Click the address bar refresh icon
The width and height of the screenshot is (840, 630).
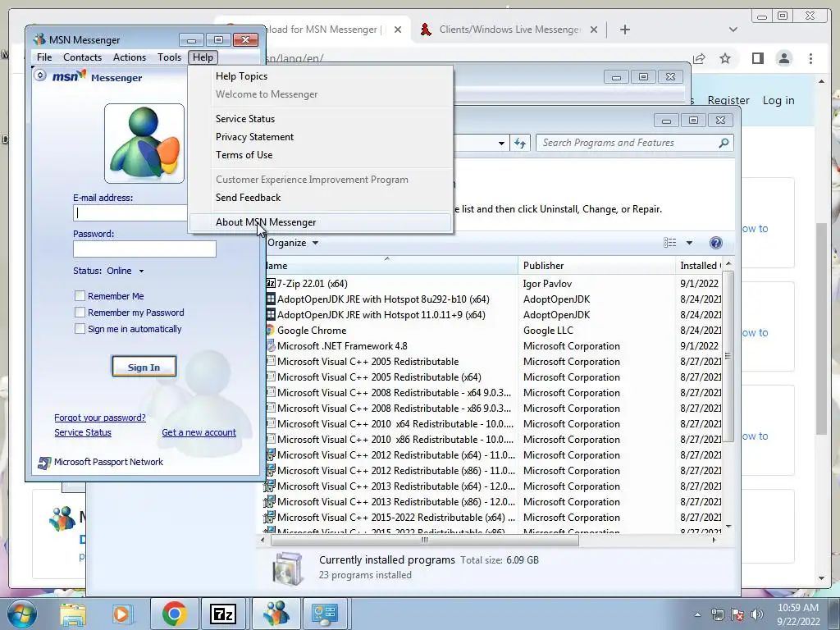click(520, 143)
